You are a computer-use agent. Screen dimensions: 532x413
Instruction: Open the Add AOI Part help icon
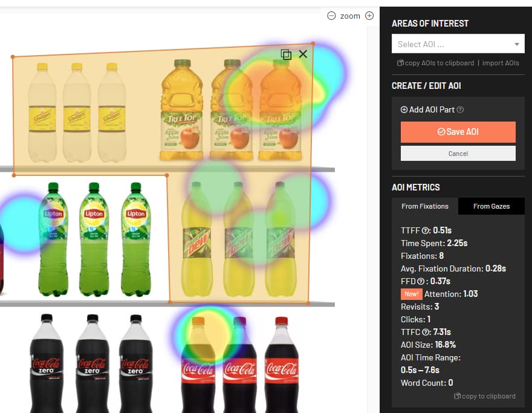(460, 109)
